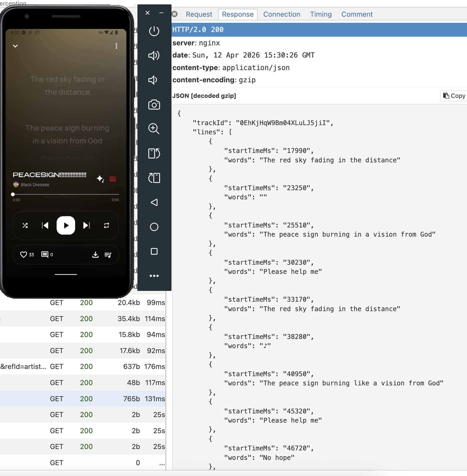Image resolution: width=467 pixels, height=476 pixels.
Task: Tap the emulator home circle button
Action: pos(154,227)
